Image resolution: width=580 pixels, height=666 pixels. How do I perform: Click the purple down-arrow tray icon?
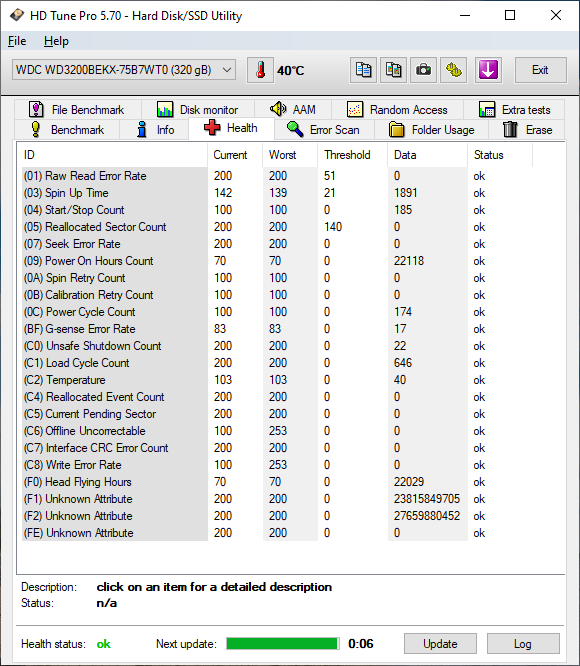(x=488, y=70)
